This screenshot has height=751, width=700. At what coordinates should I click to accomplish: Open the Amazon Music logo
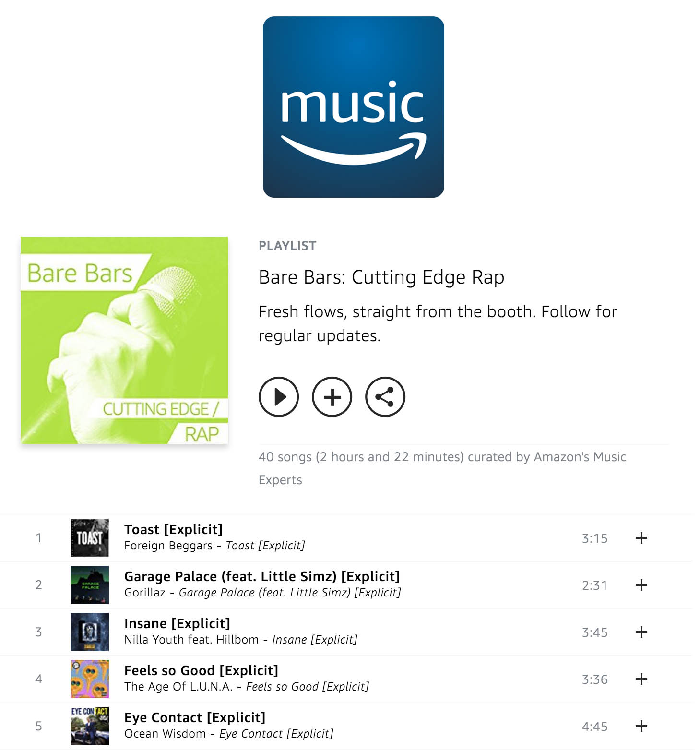pyautogui.click(x=354, y=107)
